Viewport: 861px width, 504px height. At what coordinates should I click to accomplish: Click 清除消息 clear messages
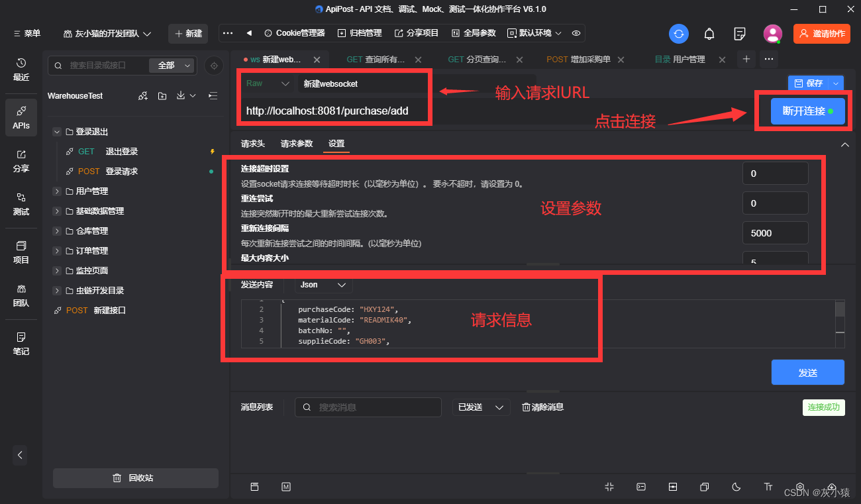pos(543,407)
